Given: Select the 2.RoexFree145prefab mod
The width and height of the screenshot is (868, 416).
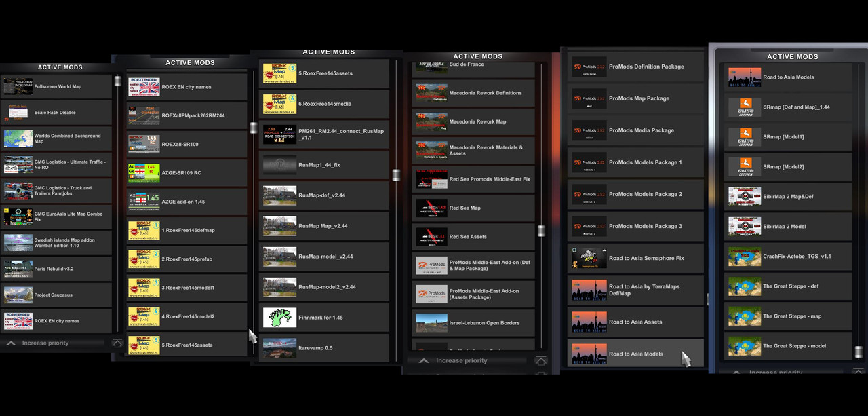Looking at the screenshot, I should tap(186, 259).
